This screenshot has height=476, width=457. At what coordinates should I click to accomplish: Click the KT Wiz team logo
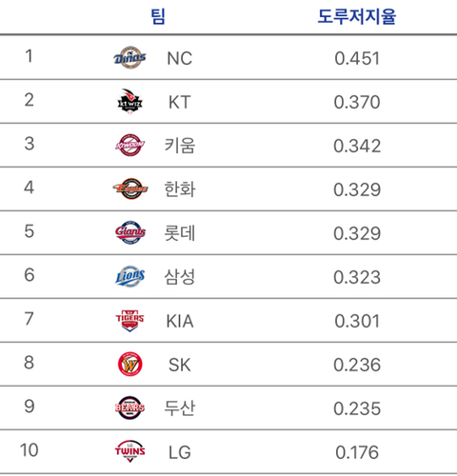pos(129,102)
